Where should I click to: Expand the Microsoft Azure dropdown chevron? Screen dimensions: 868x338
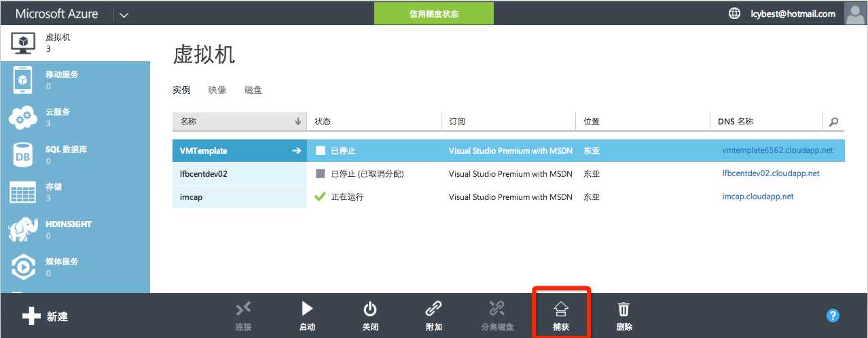[x=123, y=14]
